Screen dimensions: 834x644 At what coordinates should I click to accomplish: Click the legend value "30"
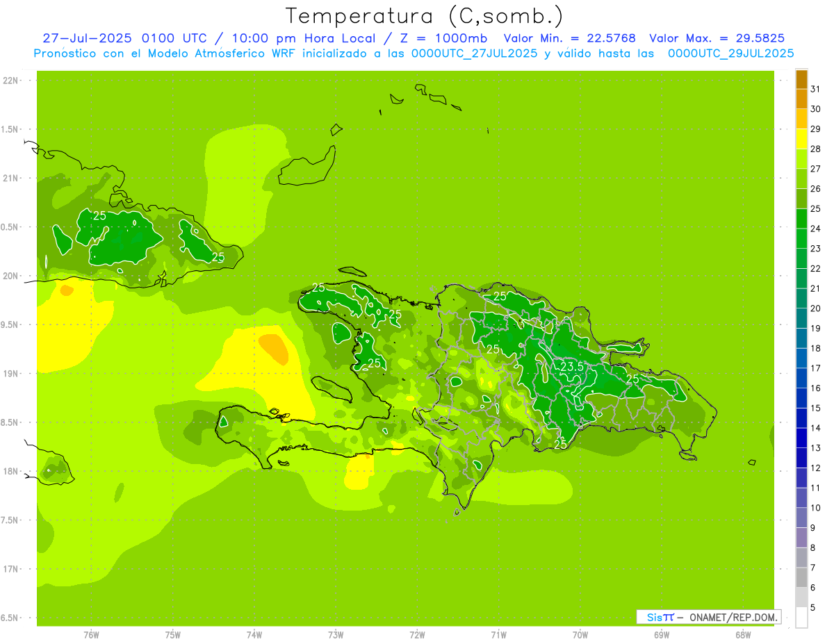(x=816, y=109)
